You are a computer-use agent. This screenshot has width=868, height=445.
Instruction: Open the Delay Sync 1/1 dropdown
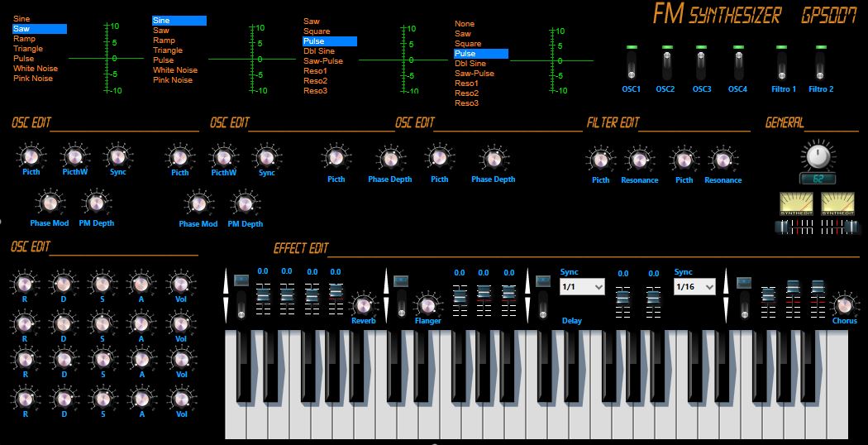pos(582,286)
